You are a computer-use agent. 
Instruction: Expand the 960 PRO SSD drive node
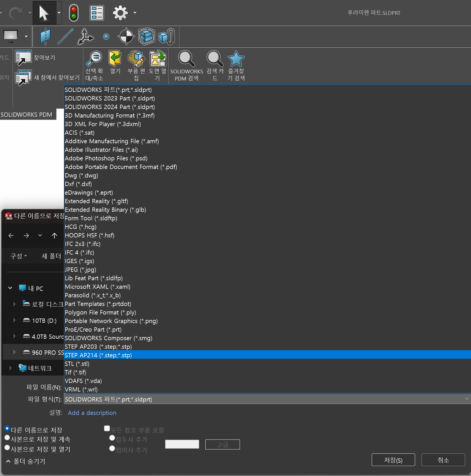14,352
